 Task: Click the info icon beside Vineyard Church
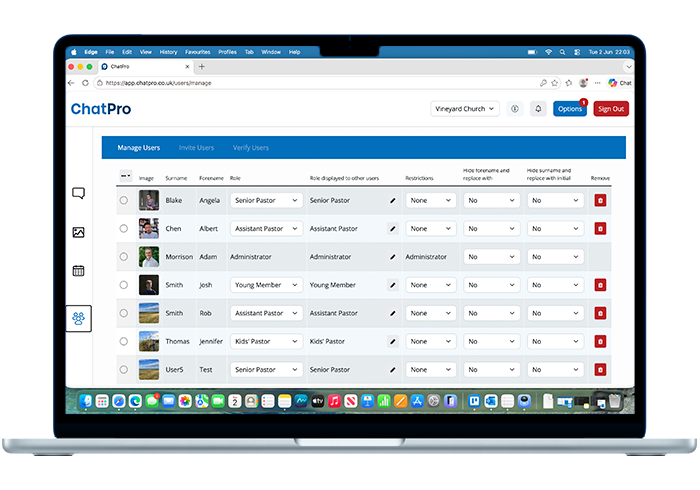[x=515, y=108]
